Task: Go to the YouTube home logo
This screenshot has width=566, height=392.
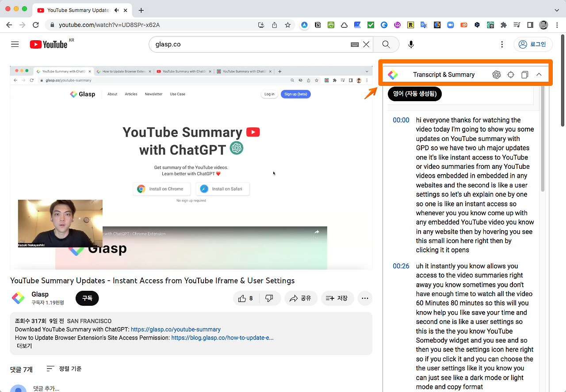Action: 49,44
